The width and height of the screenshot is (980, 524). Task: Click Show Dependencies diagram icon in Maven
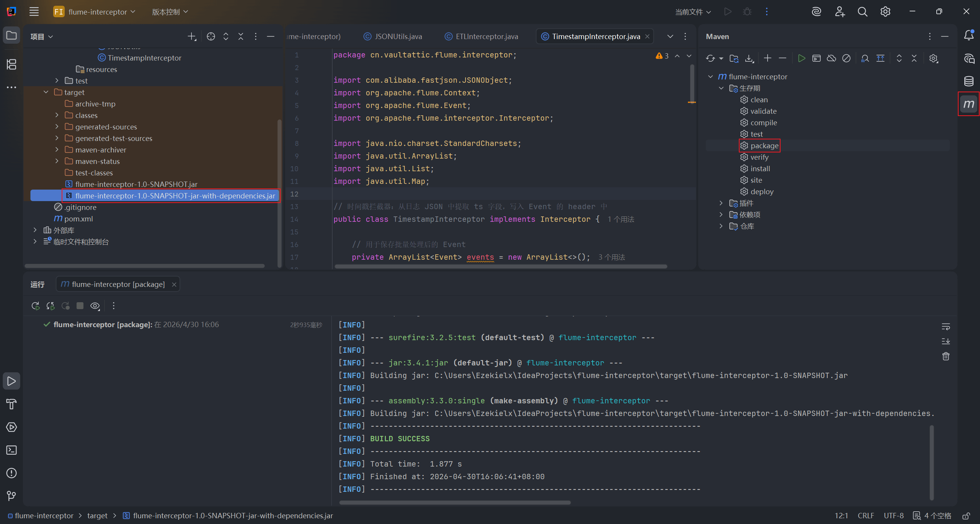point(865,58)
